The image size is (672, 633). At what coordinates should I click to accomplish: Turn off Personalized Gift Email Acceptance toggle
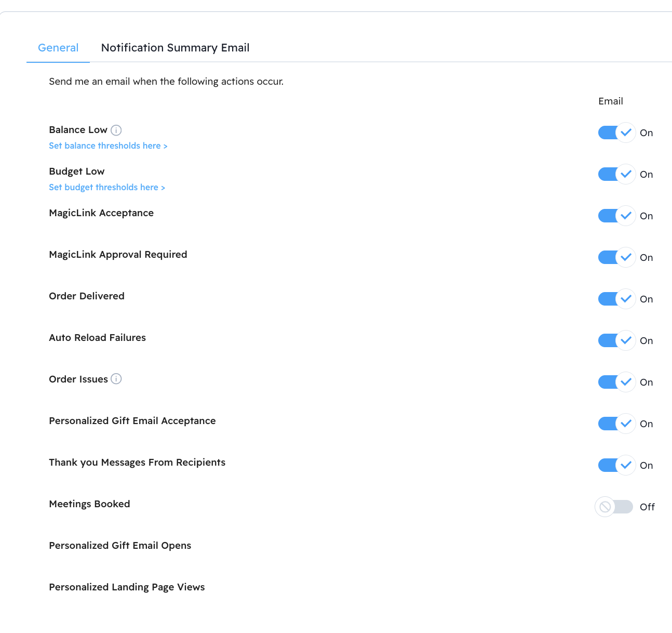point(616,424)
